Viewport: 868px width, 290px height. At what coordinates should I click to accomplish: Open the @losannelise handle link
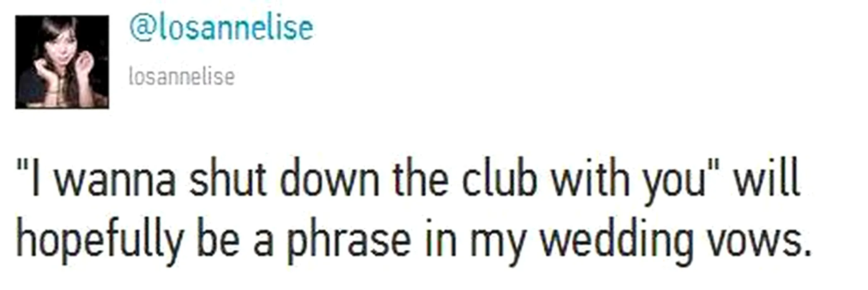[221, 28]
